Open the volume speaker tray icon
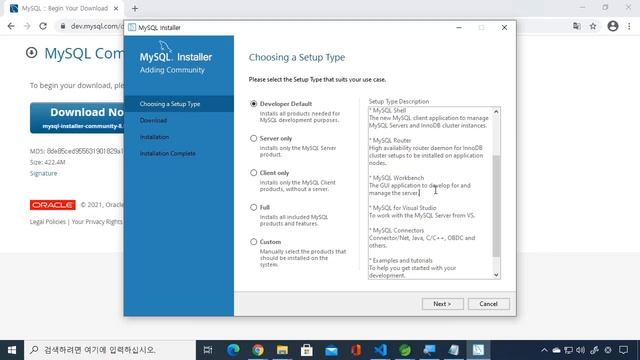This screenshot has width=640, height=360. pyautogui.click(x=580, y=350)
